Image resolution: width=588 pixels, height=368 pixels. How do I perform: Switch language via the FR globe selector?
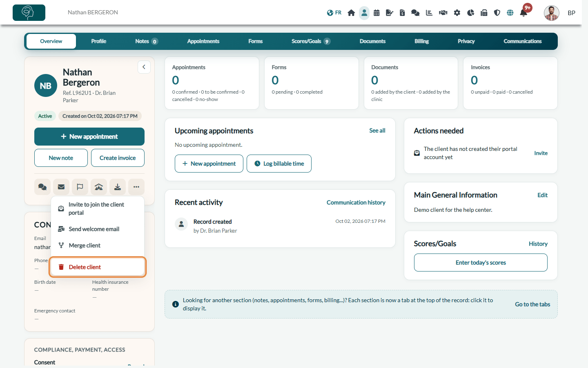point(334,13)
